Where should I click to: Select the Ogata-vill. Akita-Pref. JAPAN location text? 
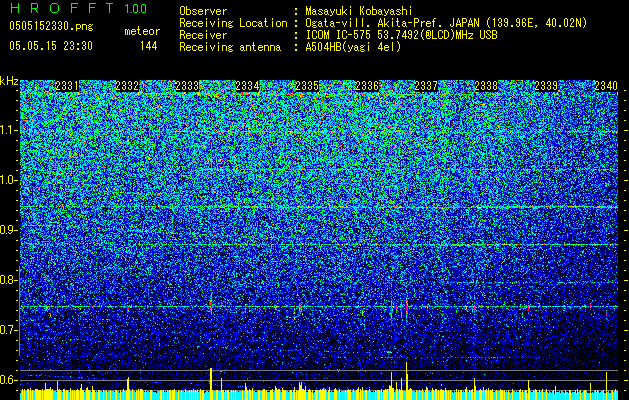coord(446,23)
